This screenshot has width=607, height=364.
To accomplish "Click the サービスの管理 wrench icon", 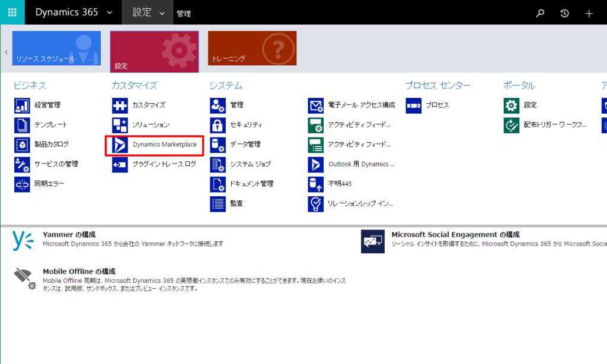I will click(x=22, y=165).
